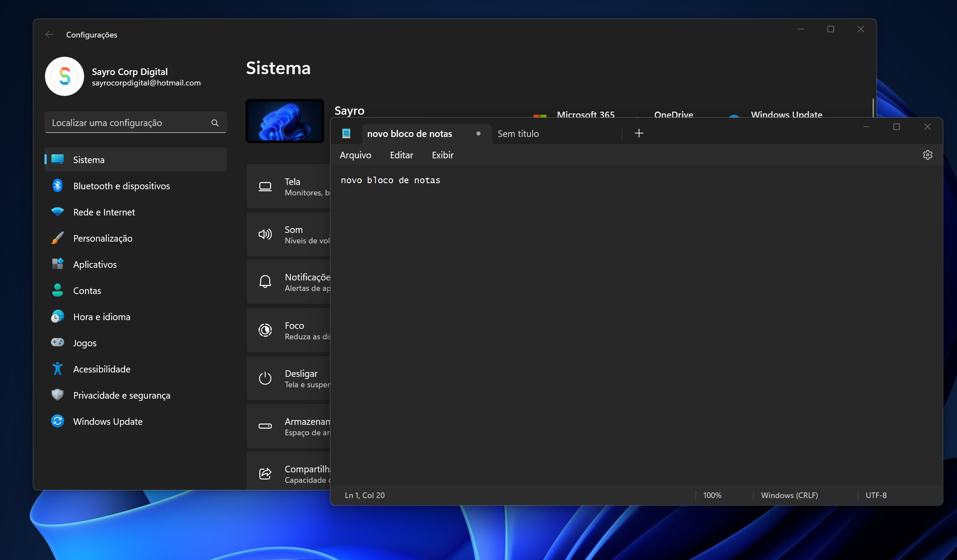Viewport: 957px width, 560px height.
Task: Click the Sayro Corp Digital profile avatar
Action: 65,76
